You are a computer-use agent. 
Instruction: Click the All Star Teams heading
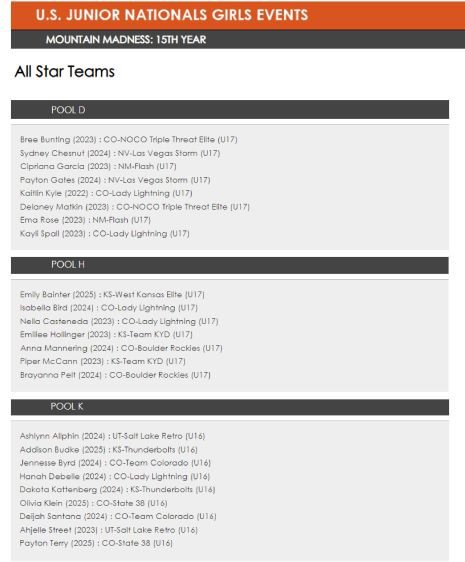pyautogui.click(x=65, y=71)
